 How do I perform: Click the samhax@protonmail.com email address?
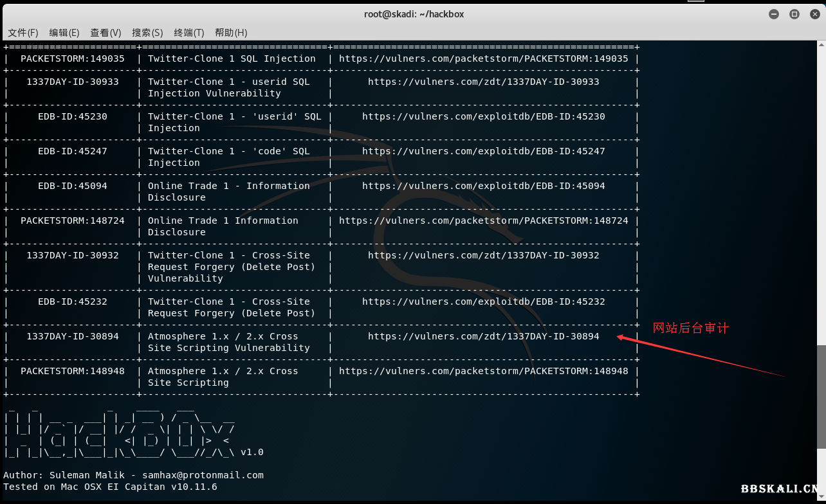(x=203, y=475)
